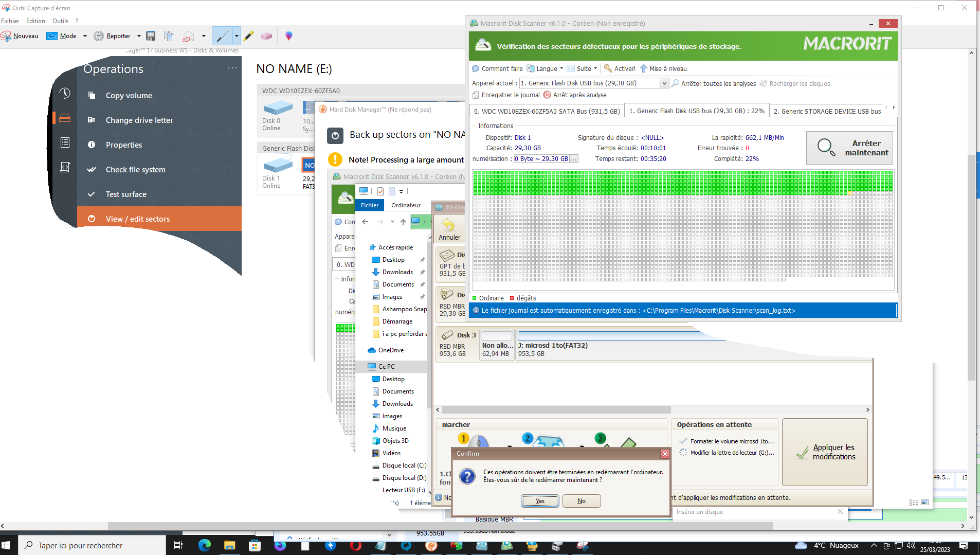Click the Annuler undo button in IM-Magic
Image resolution: width=980 pixels, height=555 pixels.
[x=449, y=229]
